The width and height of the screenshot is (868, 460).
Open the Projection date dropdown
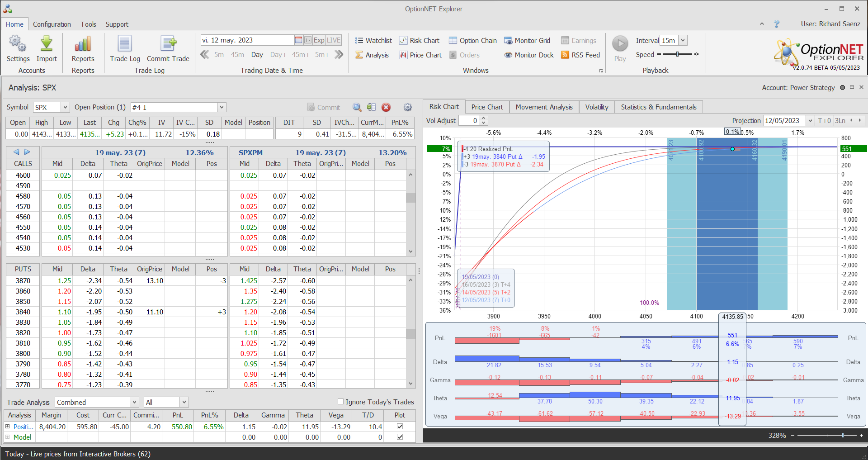[x=810, y=121]
